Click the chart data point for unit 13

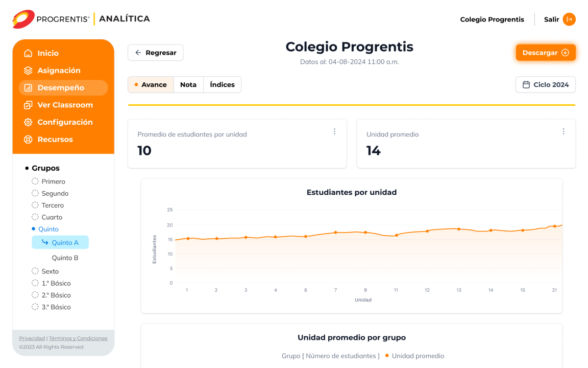[x=459, y=229]
